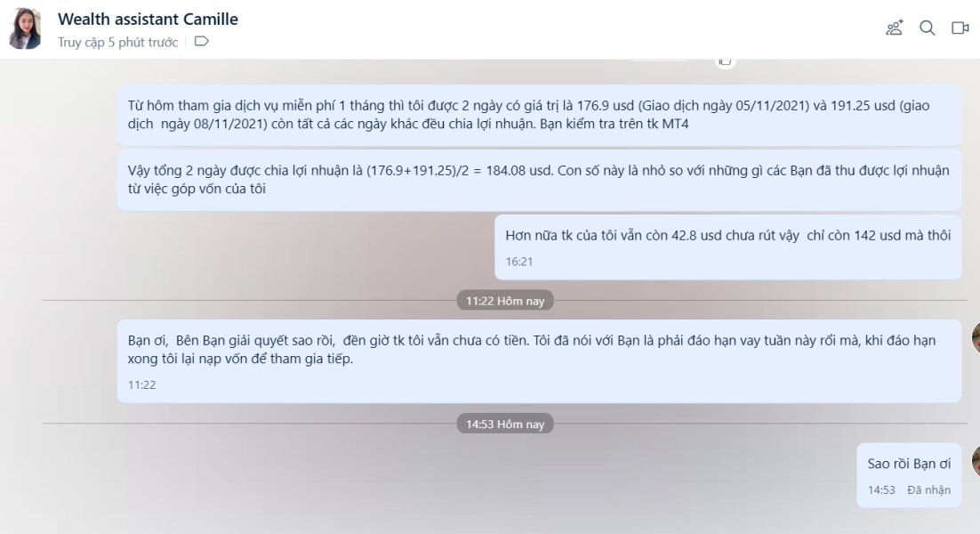980x534 pixels.
Task: Select the "Sao rồi Bạn ơi" message bubble
Action: click(909, 475)
